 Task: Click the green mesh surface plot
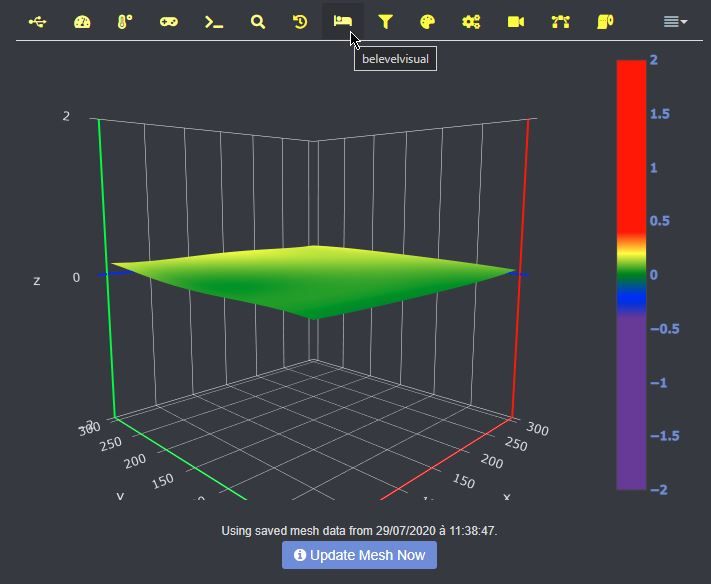313,281
